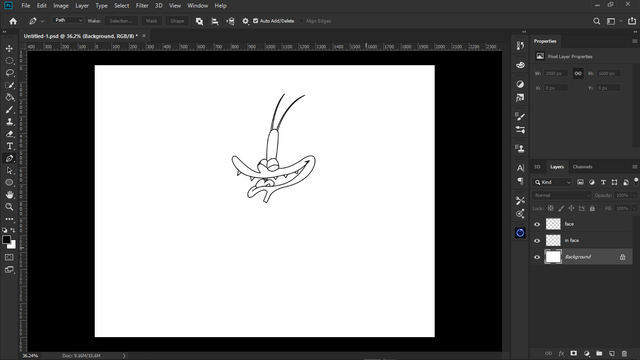The image size is (640, 360).
Task: Select the Pen tool in toolbar
Action: click(x=9, y=158)
